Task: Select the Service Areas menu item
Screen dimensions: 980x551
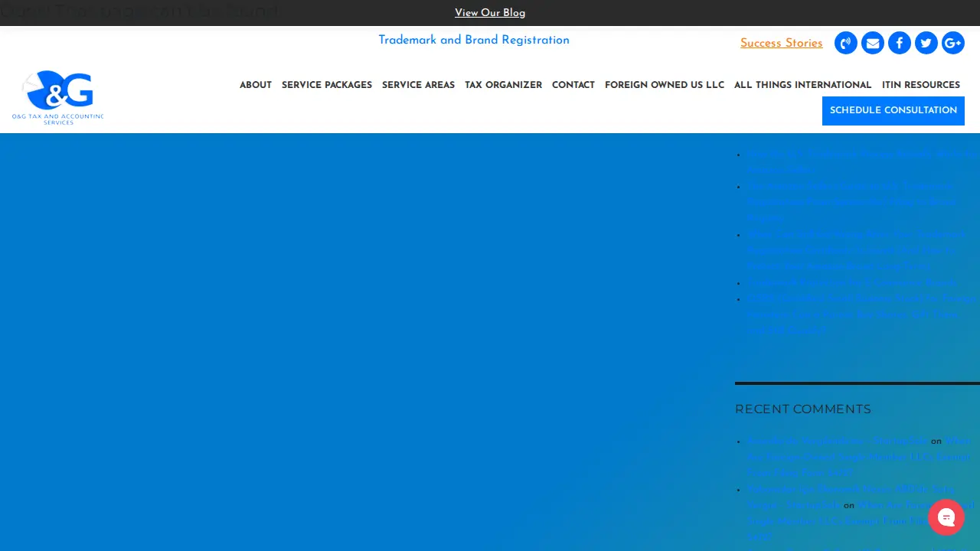Action: coord(418,85)
